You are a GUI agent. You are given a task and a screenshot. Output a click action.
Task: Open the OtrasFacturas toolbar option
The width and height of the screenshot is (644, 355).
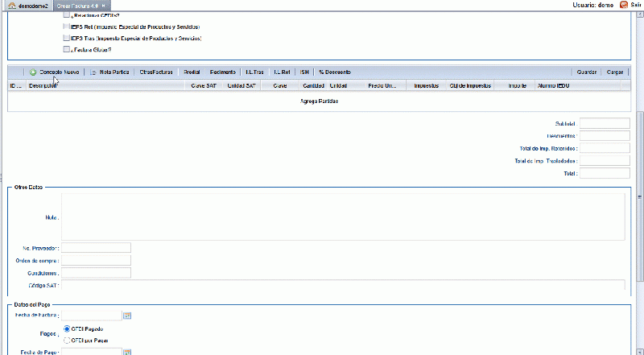[x=156, y=72]
